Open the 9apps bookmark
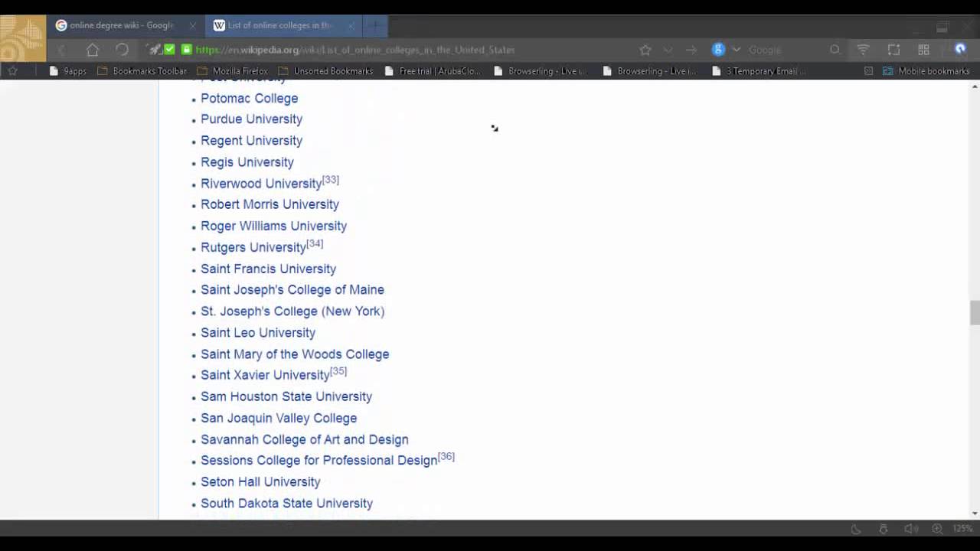This screenshot has height=551, width=980. click(x=68, y=71)
